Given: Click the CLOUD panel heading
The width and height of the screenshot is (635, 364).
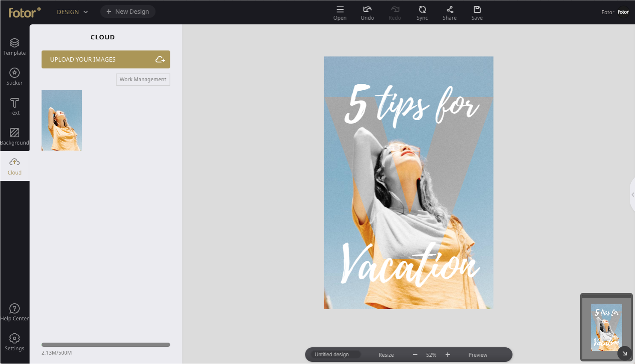Looking at the screenshot, I should (x=103, y=37).
